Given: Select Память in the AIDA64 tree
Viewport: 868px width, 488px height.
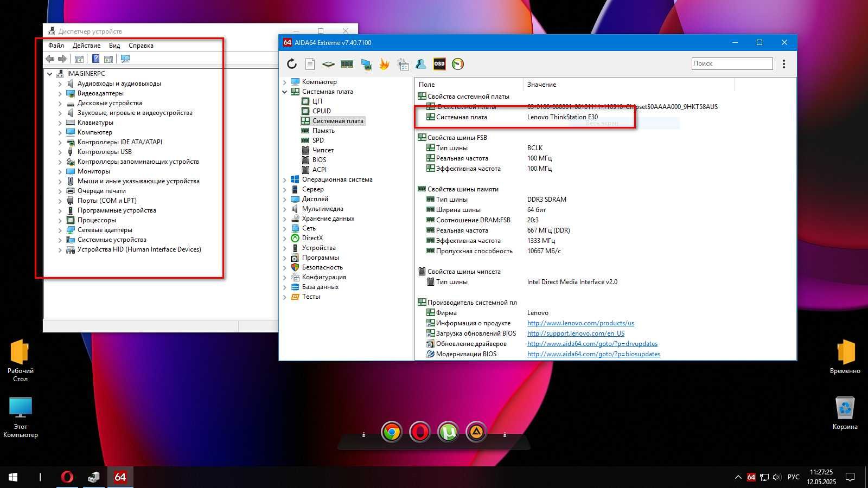Looking at the screenshot, I should click(x=323, y=131).
